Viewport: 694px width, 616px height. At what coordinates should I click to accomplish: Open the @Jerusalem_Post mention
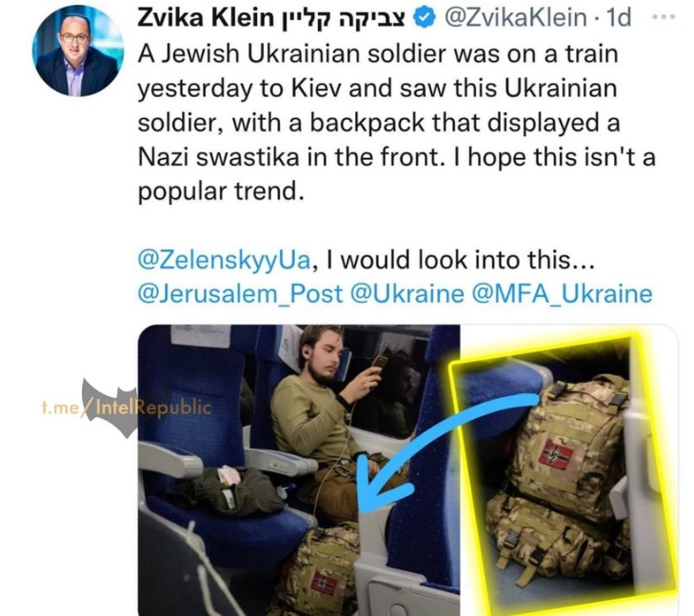(x=240, y=294)
